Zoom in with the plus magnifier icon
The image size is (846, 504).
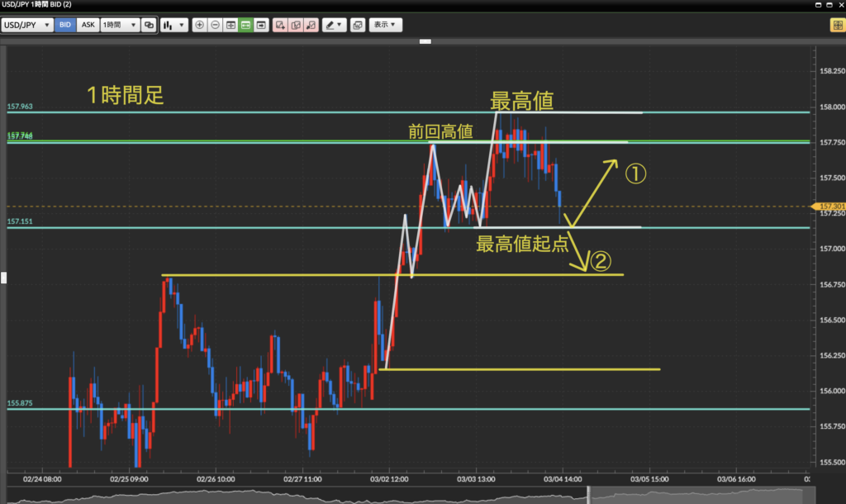click(200, 26)
